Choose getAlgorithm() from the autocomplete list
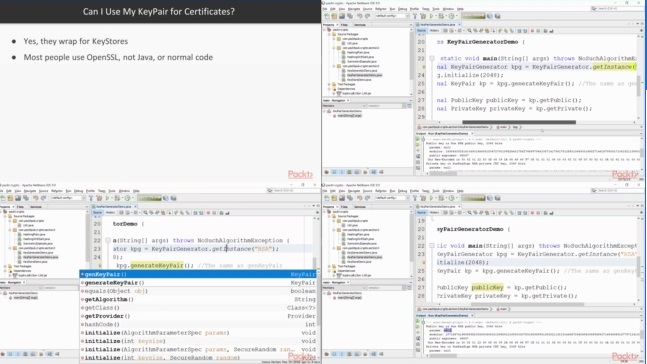Viewport: 647px width, 364px height. (x=198, y=299)
